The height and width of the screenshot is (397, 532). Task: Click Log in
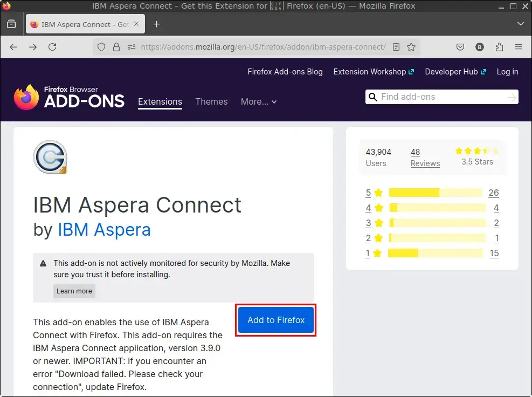point(507,72)
